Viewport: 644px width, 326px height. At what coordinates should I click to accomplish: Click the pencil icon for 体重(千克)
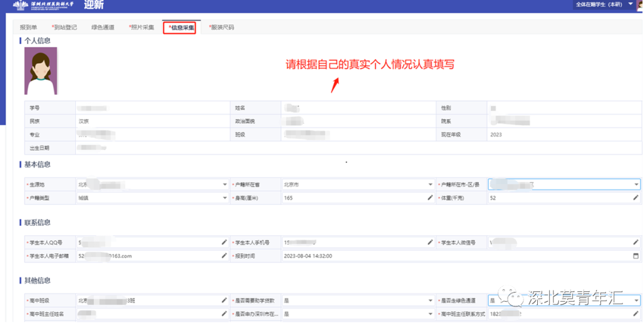[636, 198]
